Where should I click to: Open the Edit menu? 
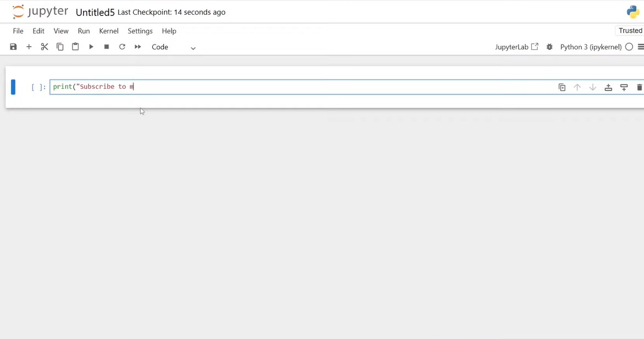38,31
